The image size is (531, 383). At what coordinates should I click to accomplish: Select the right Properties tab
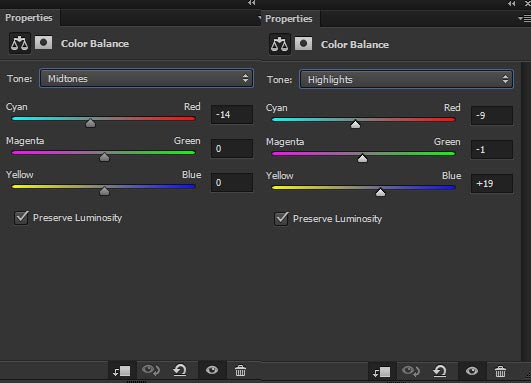(289, 19)
